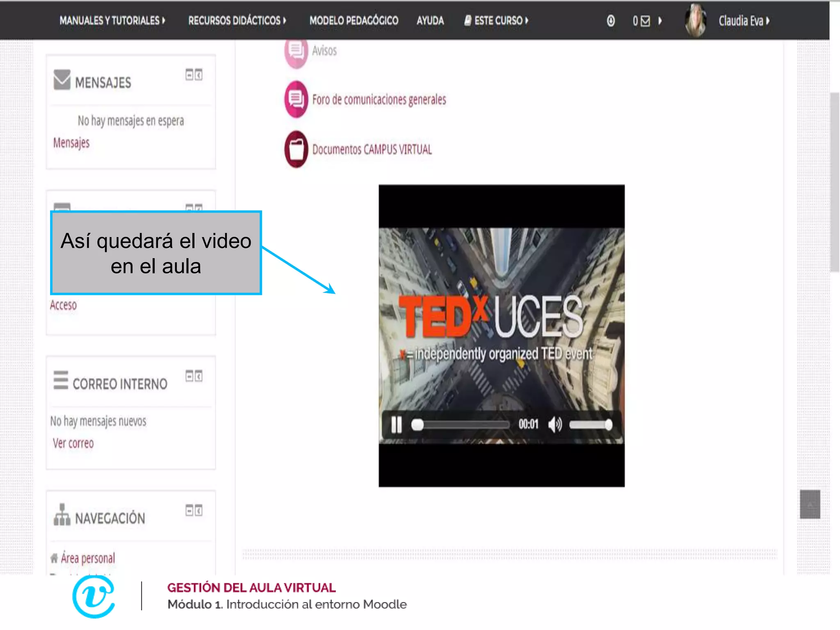Viewport: 840px width, 630px height.
Task: Click the Claudia Eva profile picture
Action: (696, 21)
